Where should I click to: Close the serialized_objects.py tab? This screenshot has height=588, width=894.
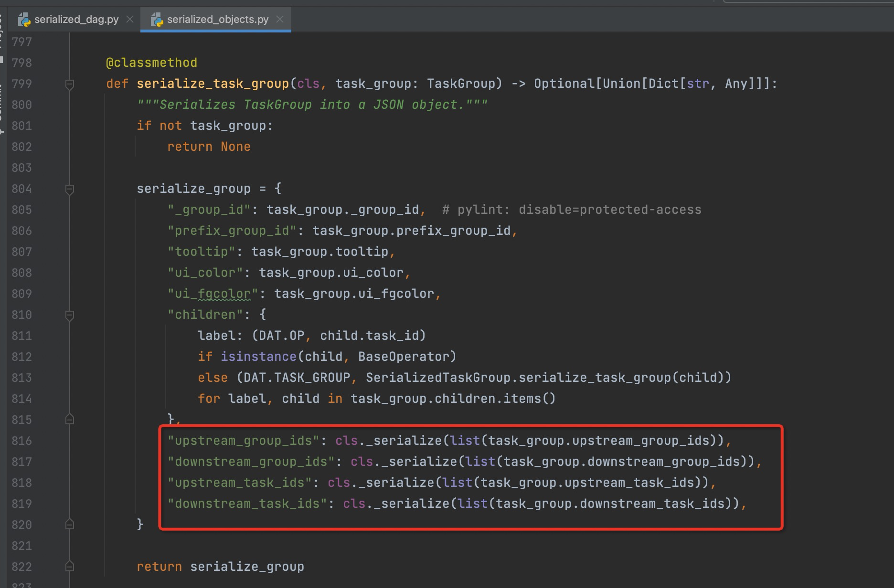point(280,19)
